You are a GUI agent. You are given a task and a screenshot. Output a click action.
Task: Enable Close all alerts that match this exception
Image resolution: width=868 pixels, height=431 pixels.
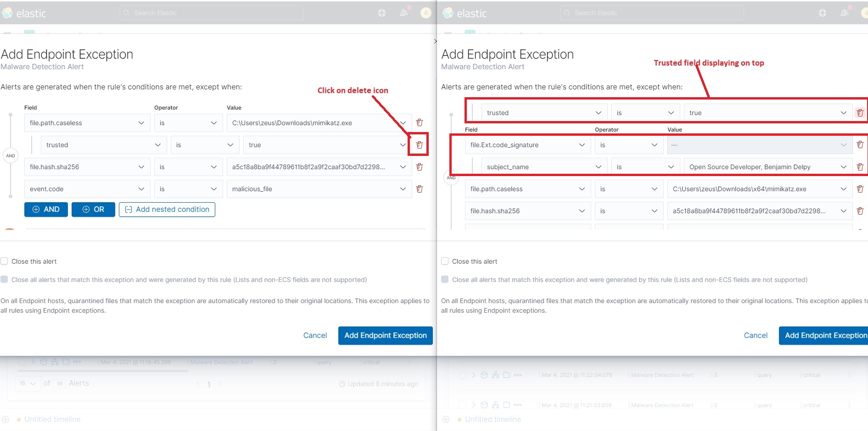[x=4, y=279]
